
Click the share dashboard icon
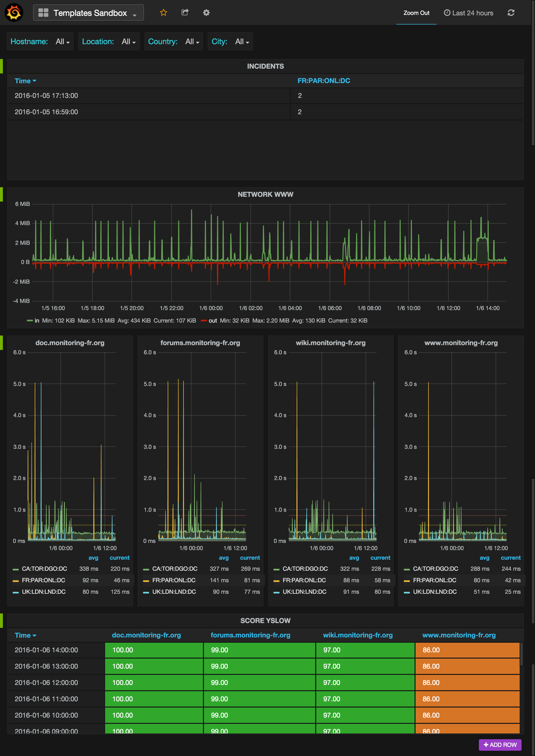[185, 12]
